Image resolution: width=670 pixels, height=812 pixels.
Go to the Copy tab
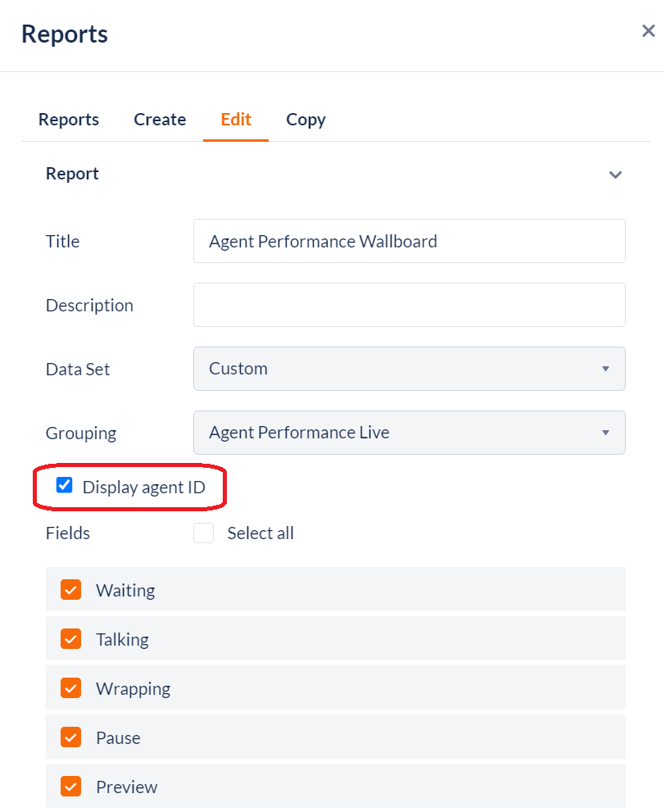pos(306,120)
